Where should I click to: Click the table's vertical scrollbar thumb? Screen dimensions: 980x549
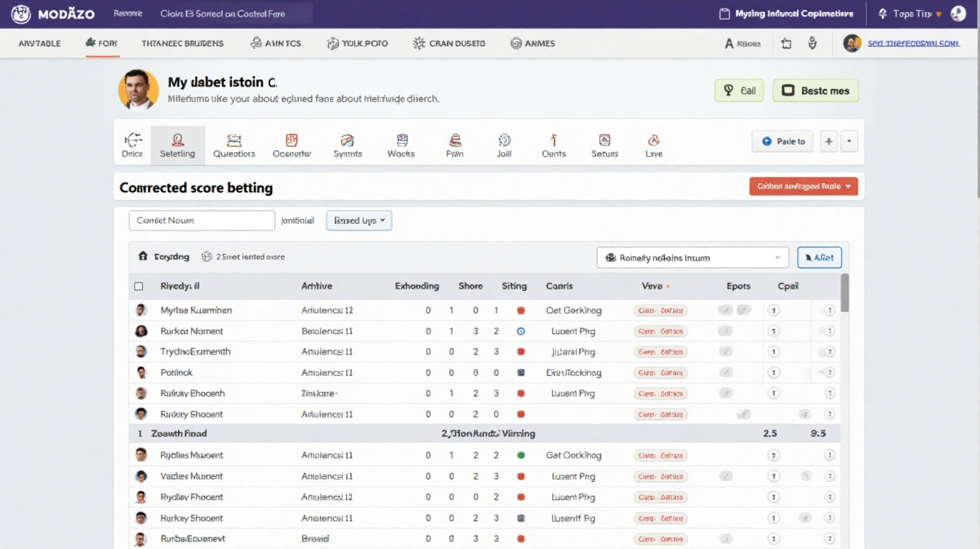pyautogui.click(x=844, y=292)
